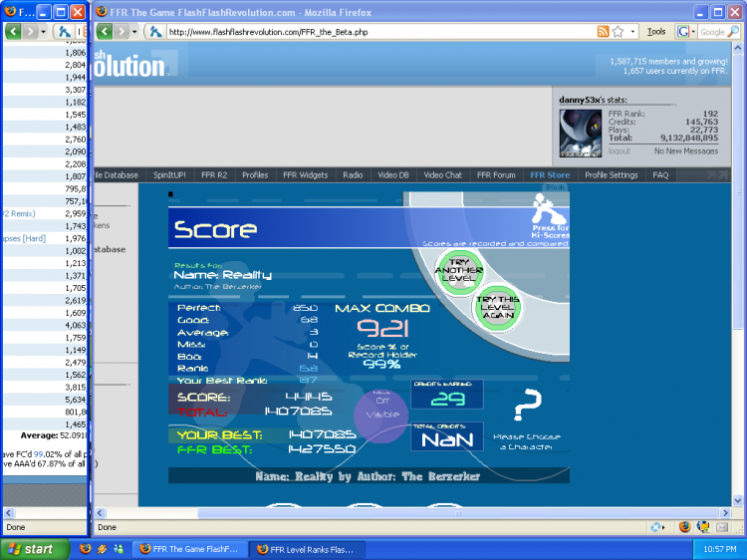Click site icon in left background Firefox window

65,32
